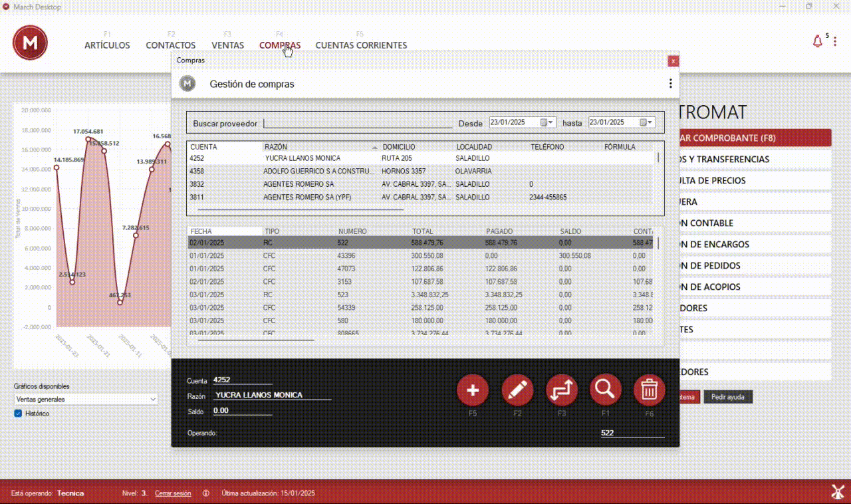Open the main window three-dot menu
This screenshot has width=851, height=504.
click(x=835, y=41)
